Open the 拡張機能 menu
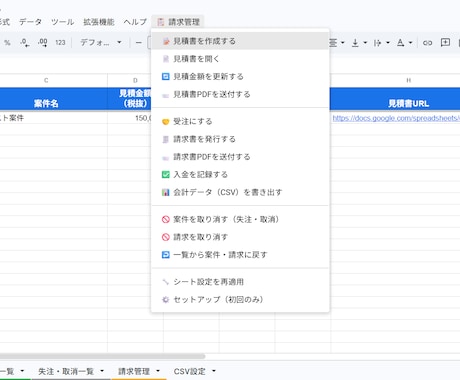The height and width of the screenshot is (380, 460). point(99,22)
